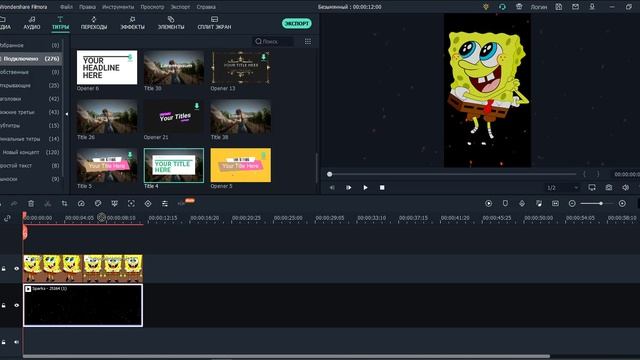The image size is (640, 360).
Task: Open the Экспорт menu in menu bar
Action: pyautogui.click(x=180, y=7)
